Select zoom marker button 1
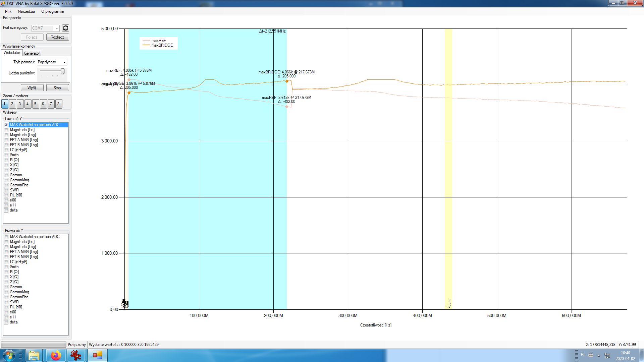Screen dimensions: 644x362 click(x=5, y=104)
